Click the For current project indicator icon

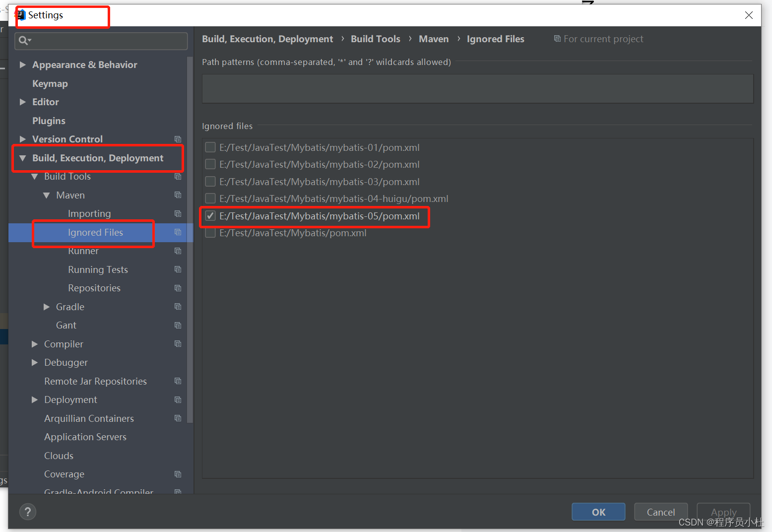tap(558, 38)
